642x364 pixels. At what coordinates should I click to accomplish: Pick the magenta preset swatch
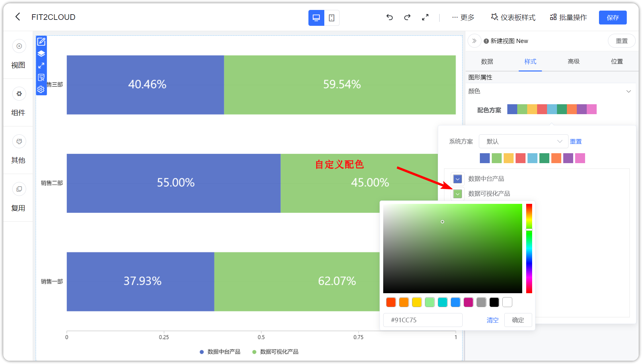click(x=468, y=302)
